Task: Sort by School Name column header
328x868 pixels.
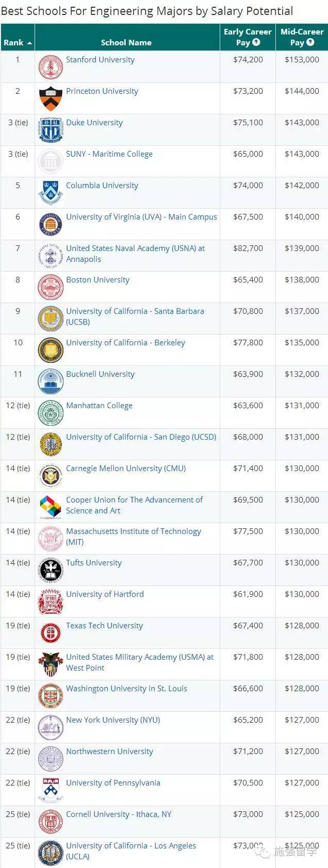Action: 126,43
